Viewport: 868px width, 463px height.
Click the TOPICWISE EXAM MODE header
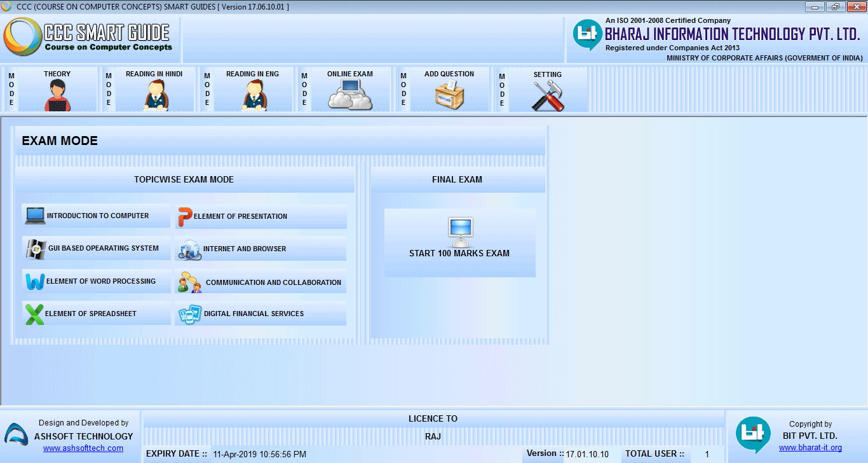[184, 180]
